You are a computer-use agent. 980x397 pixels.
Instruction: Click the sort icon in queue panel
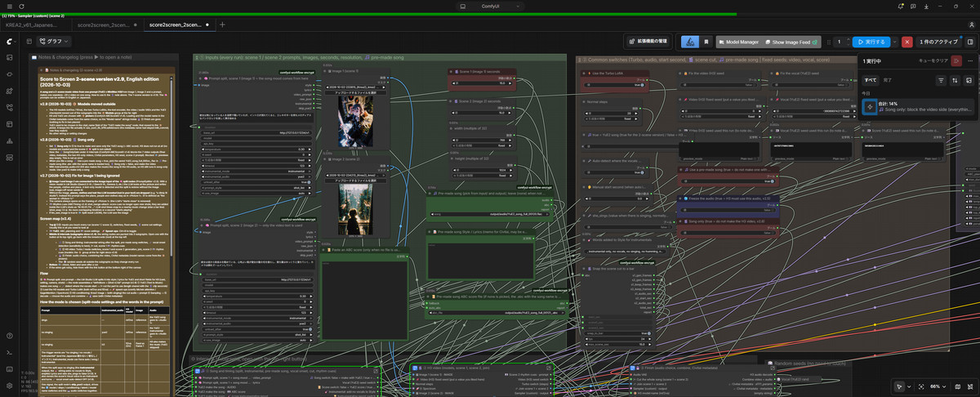coord(955,80)
